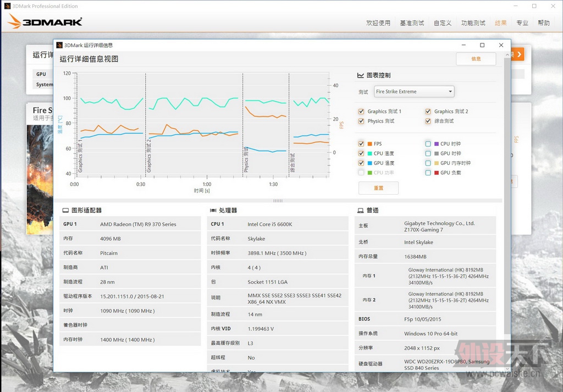Click '3898.1 MHz ( 3500 MHz )' value
The width and height of the screenshot is (563, 392).
[x=277, y=253]
